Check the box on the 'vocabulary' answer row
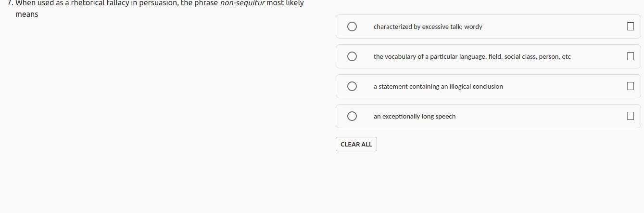644x213 pixels. click(x=630, y=56)
